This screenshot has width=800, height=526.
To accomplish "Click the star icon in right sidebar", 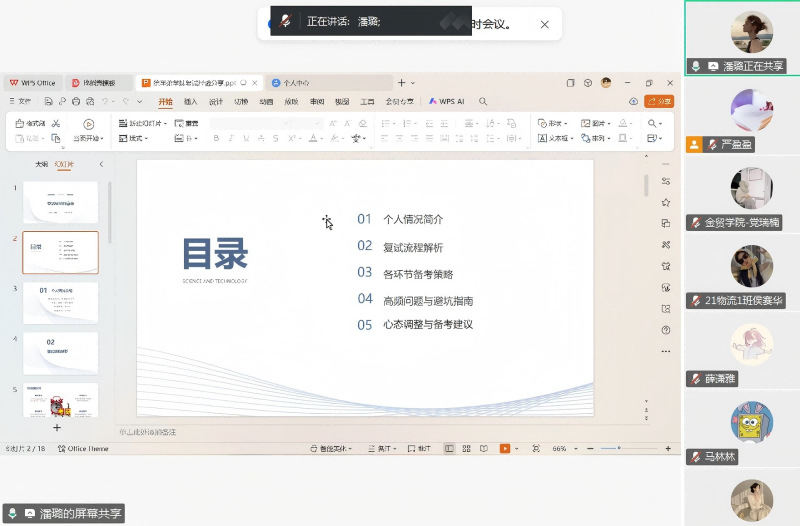I will pyautogui.click(x=666, y=202).
